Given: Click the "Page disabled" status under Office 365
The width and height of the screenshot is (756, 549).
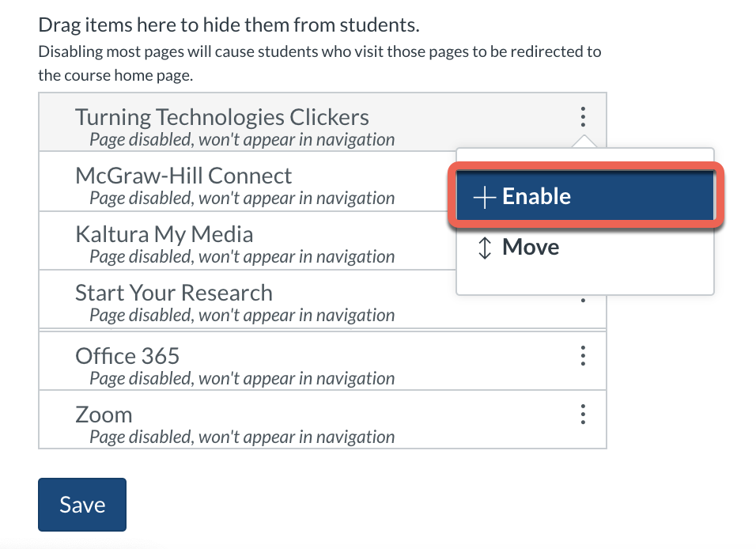Looking at the screenshot, I should tap(242, 378).
